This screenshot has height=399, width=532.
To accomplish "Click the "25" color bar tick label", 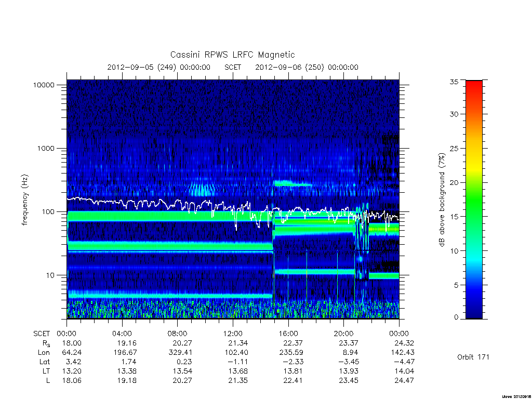I will pyautogui.click(x=454, y=149).
